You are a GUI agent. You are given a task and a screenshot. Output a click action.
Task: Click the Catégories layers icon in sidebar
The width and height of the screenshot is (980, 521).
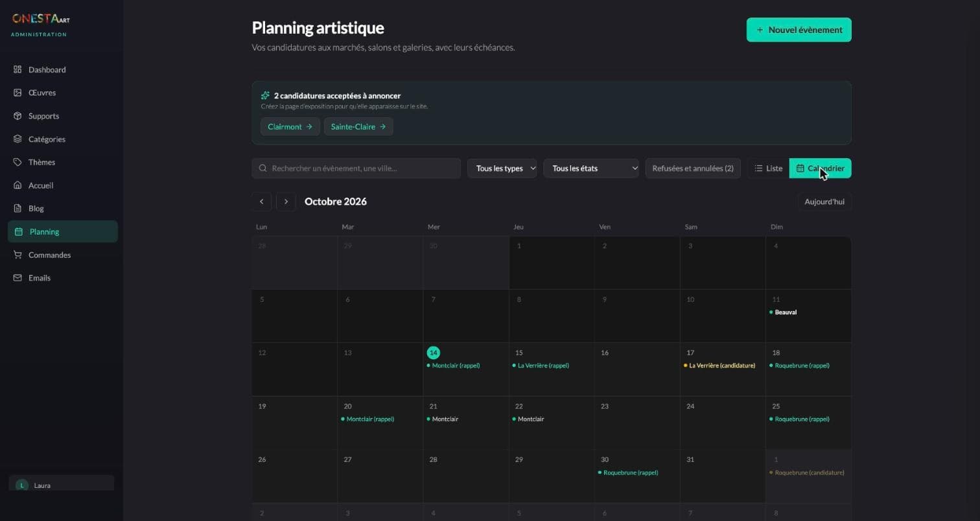(x=17, y=139)
